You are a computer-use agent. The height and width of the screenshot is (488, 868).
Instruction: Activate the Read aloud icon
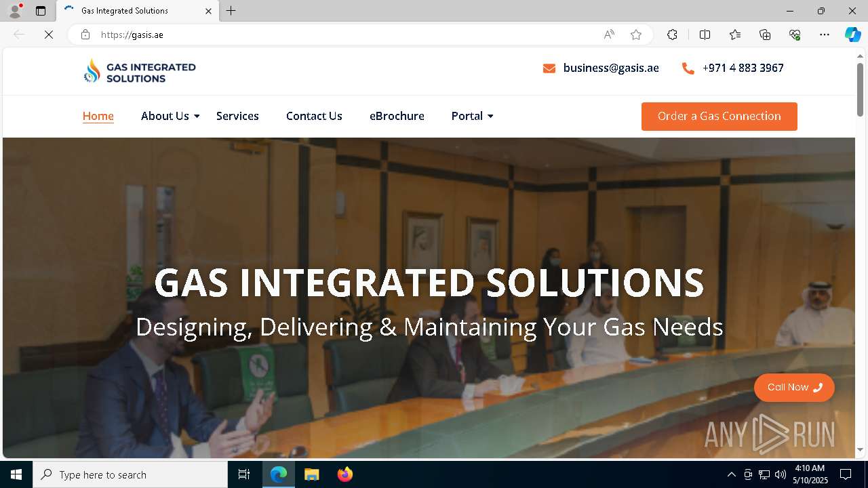[609, 35]
